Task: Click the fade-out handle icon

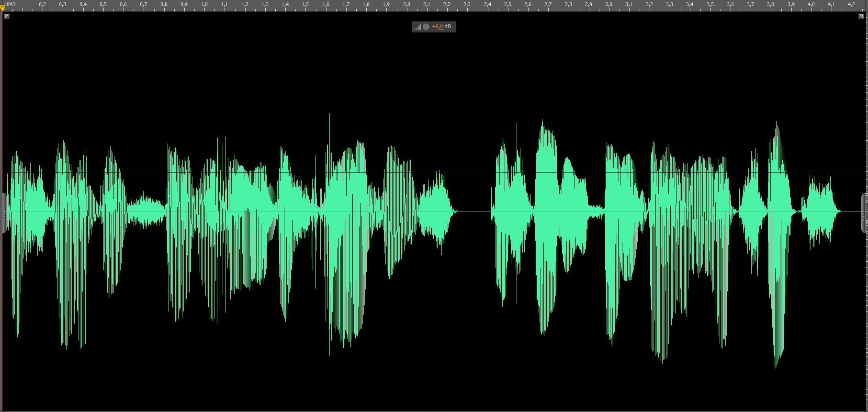Action: (861, 16)
